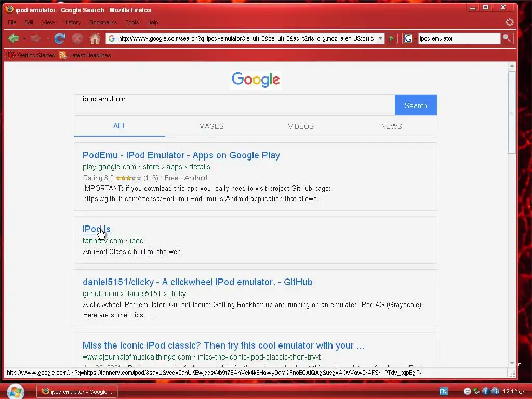The height and width of the screenshot is (399, 532).
Task: Click the Firefox activity throbber icon
Action: click(x=509, y=22)
